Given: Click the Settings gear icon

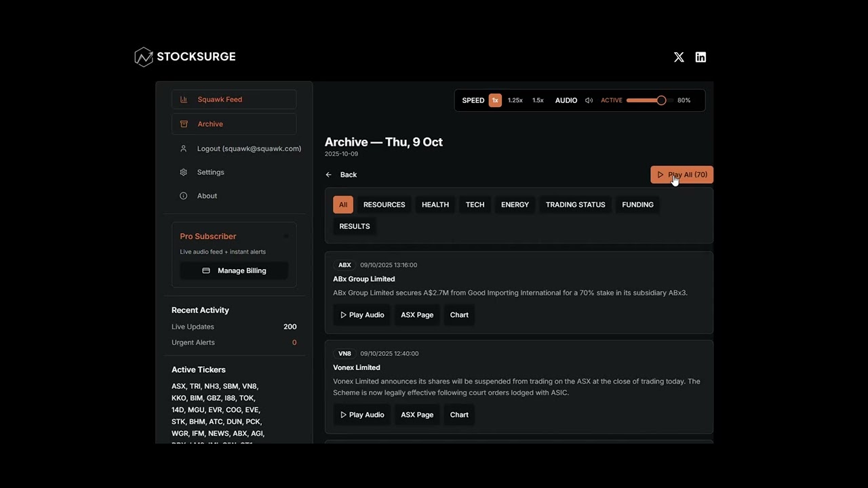Looking at the screenshot, I should click(183, 172).
